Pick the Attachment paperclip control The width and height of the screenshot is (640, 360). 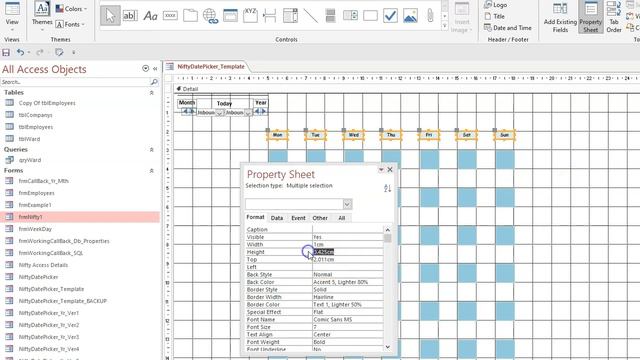click(430, 16)
